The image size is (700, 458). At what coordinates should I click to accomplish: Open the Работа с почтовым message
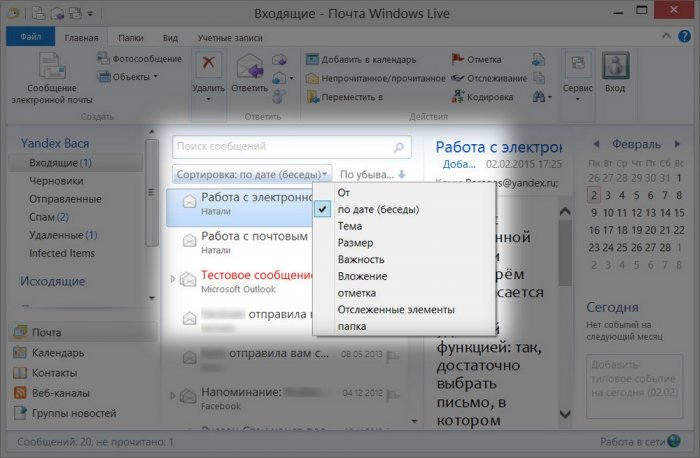click(241, 241)
